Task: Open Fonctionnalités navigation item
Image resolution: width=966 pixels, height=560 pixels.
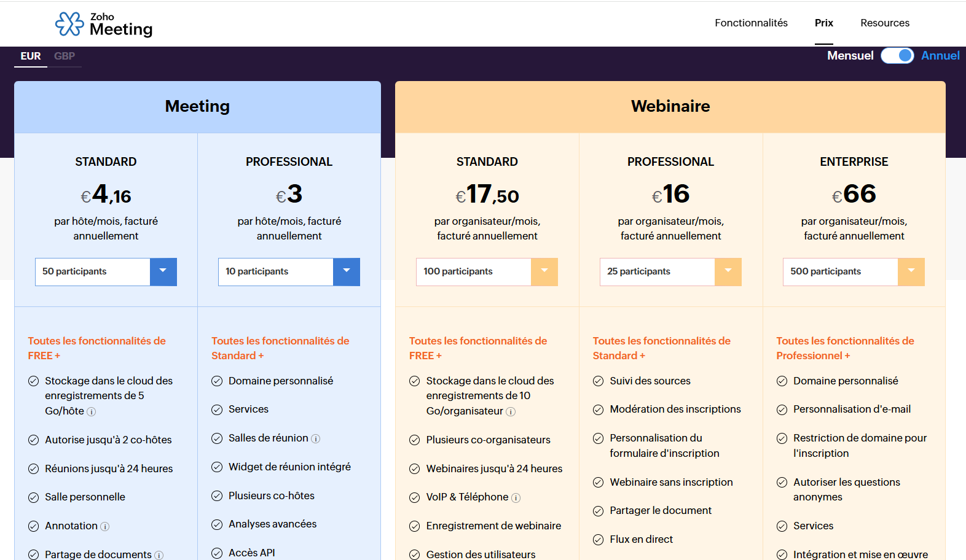Action: tap(751, 23)
